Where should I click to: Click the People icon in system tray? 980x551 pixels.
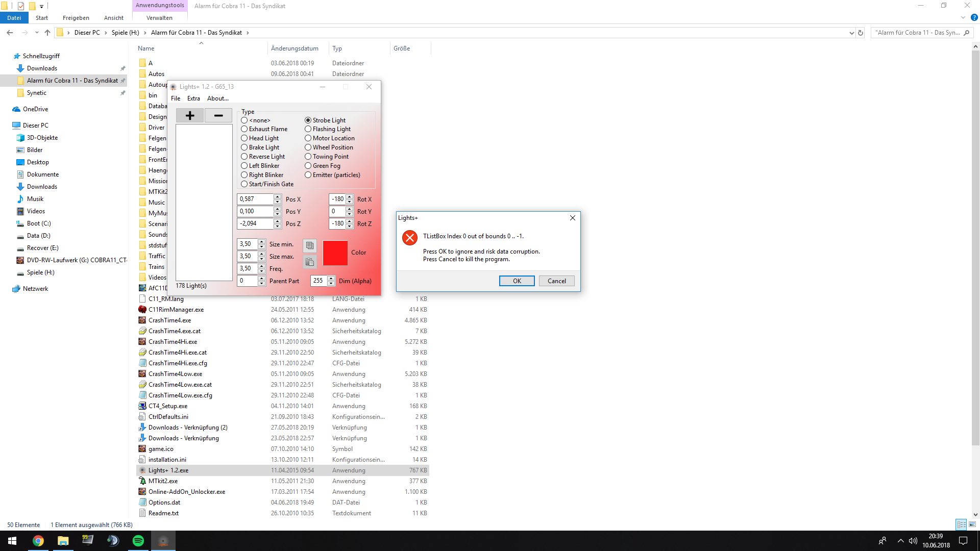883,541
